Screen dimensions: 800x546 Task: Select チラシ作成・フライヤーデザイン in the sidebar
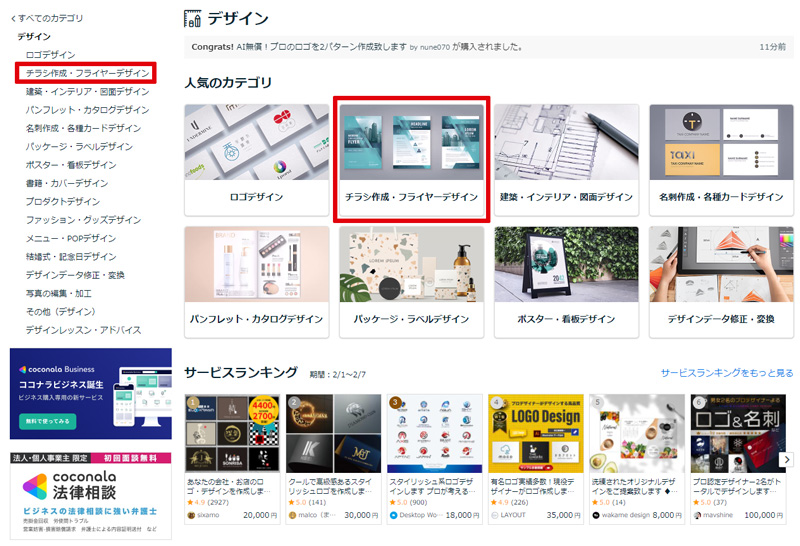(87, 73)
